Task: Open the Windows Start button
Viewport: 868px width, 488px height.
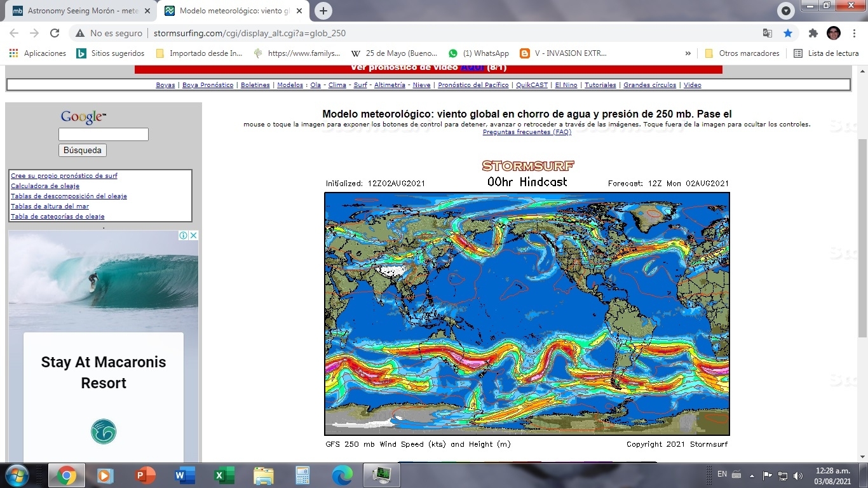Action: coord(16,475)
